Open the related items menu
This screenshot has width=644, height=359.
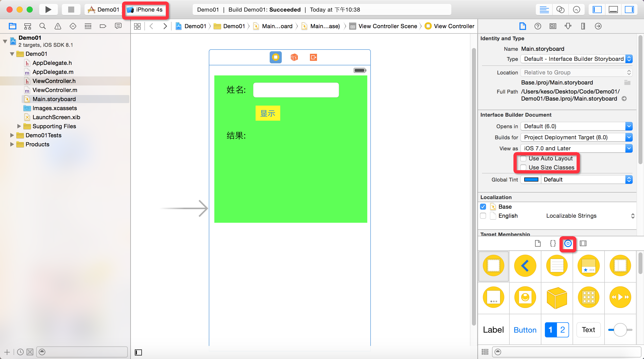137,26
